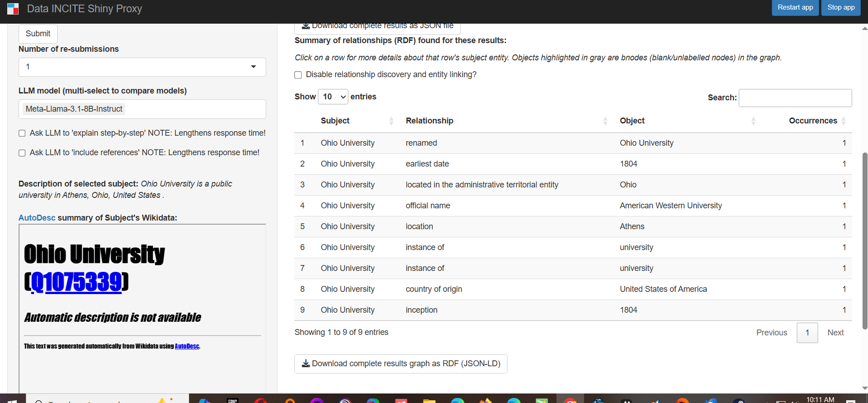Select row 1 with relationship 'renamed'
Viewport: 868px width, 403px height.
[573, 143]
